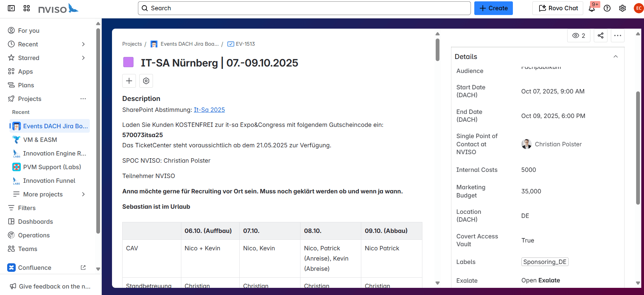Click the Location value DE

525,216
